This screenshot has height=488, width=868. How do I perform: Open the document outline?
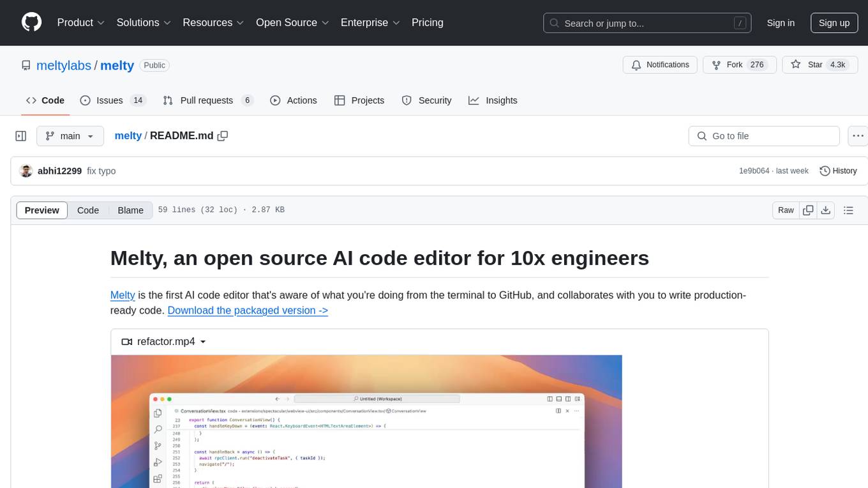848,210
